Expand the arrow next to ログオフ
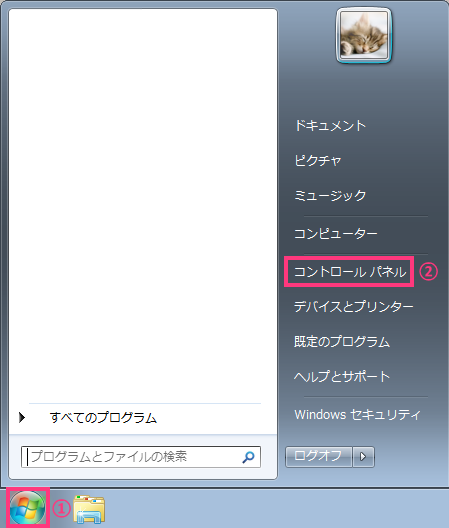Image resolution: width=449 pixels, height=528 pixels. (x=363, y=457)
